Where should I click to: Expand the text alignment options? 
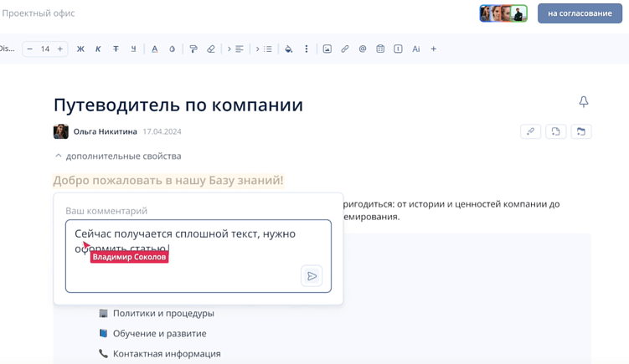(x=235, y=49)
